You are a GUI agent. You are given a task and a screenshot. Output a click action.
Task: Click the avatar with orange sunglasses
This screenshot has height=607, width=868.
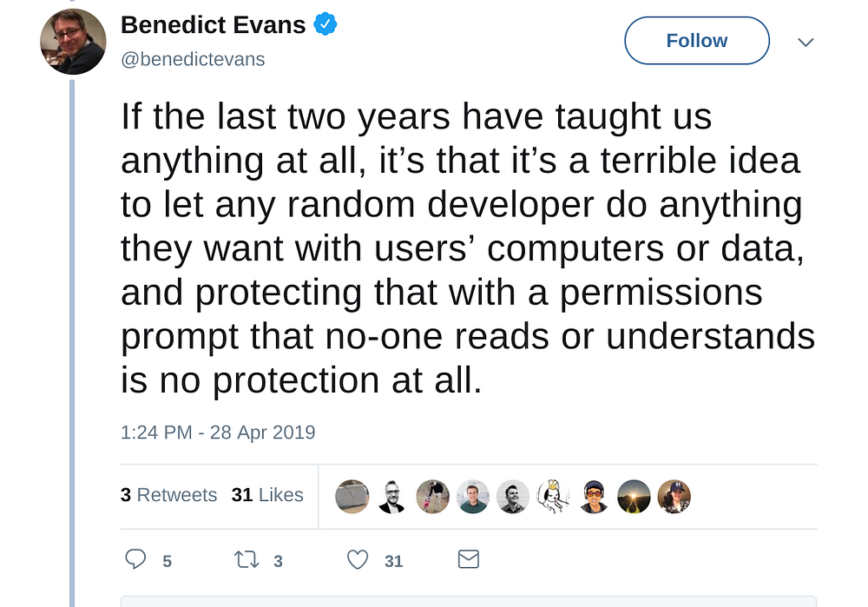click(594, 496)
